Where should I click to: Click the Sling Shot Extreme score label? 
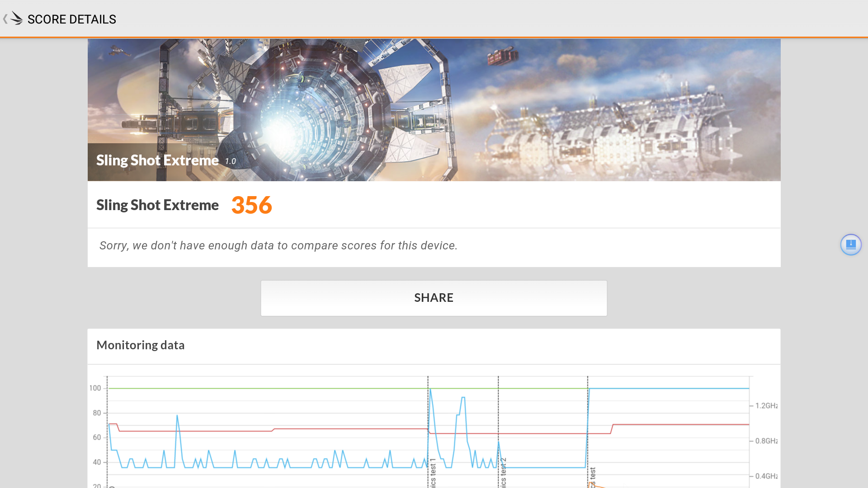pyautogui.click(x=157, y=205)
